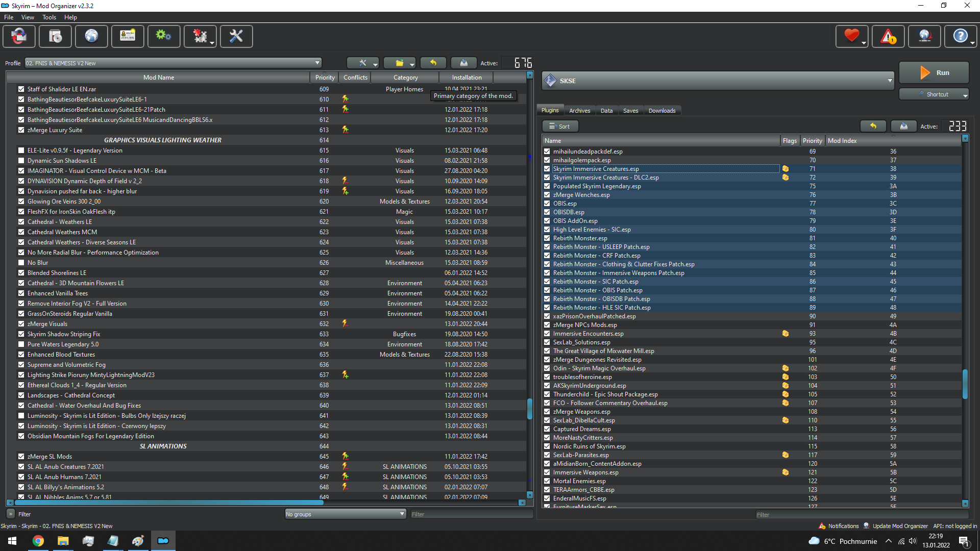Click the plugin list Filter input field
This screenshot has width=980, height=551.
pyautogui.click(x=863, y=515)
